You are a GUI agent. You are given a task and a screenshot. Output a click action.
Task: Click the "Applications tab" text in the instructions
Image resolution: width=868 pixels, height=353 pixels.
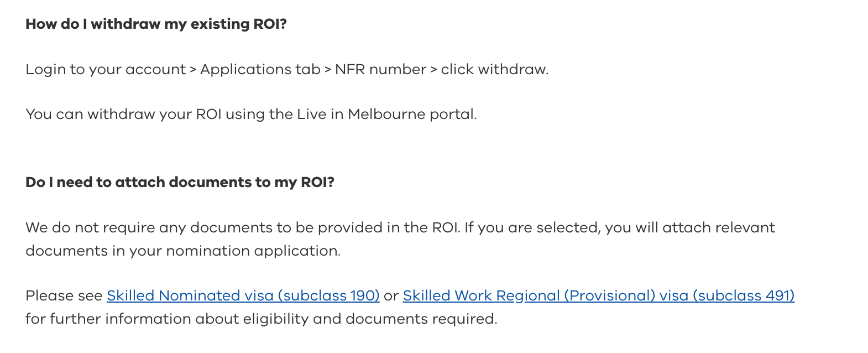click(x=260, y=70)
